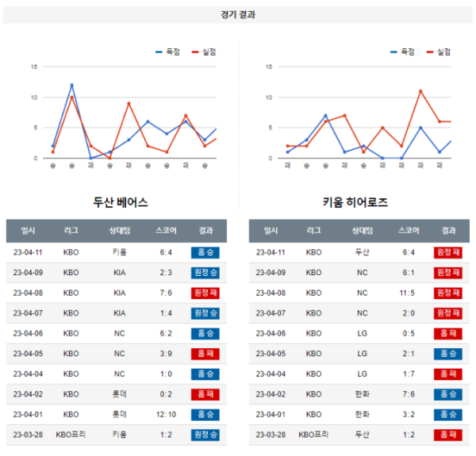The width and height of the screenshot is (476, 456).
Task: Click 리그 header in Doosan table
Action: (x=71, y=231)
